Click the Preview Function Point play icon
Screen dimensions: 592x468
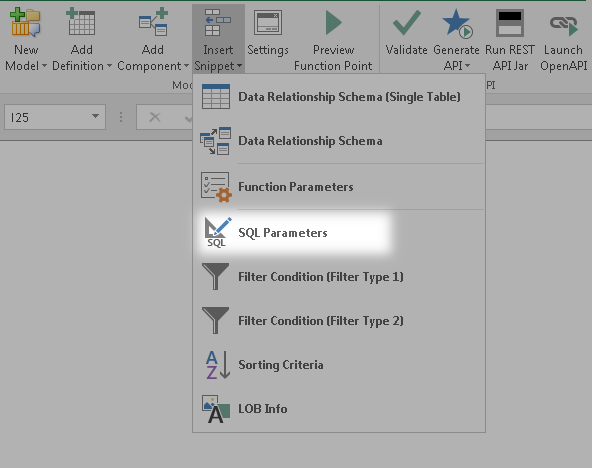coord(333,23)
